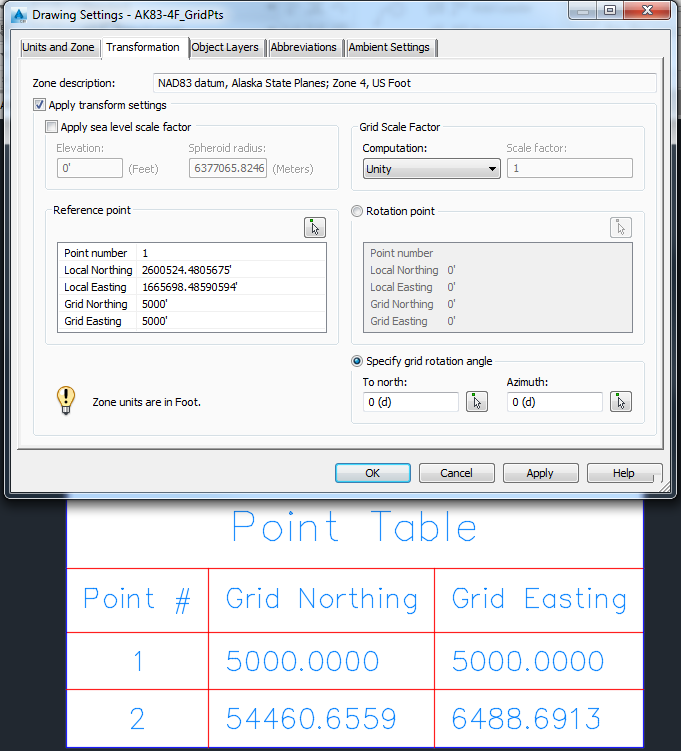This screenshot has width=681, height=751.
Task: Select the Rotation point radio button
Action: [x=357, y=211]
